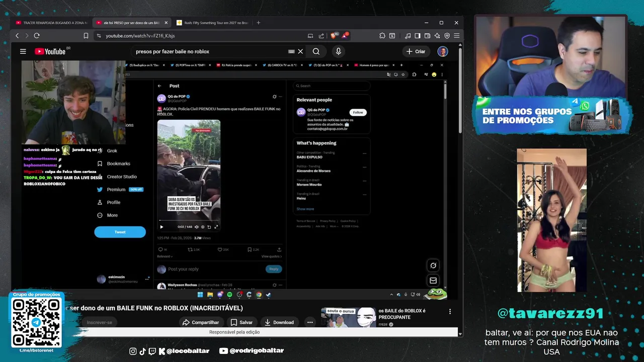This screenshot has height=362, width=644.
Task: Run the YouTube search magnifier button
Action: click(316, 51)
